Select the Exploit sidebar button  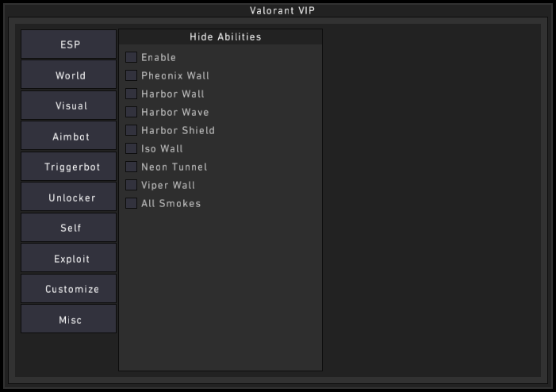[x=69, y=259]
